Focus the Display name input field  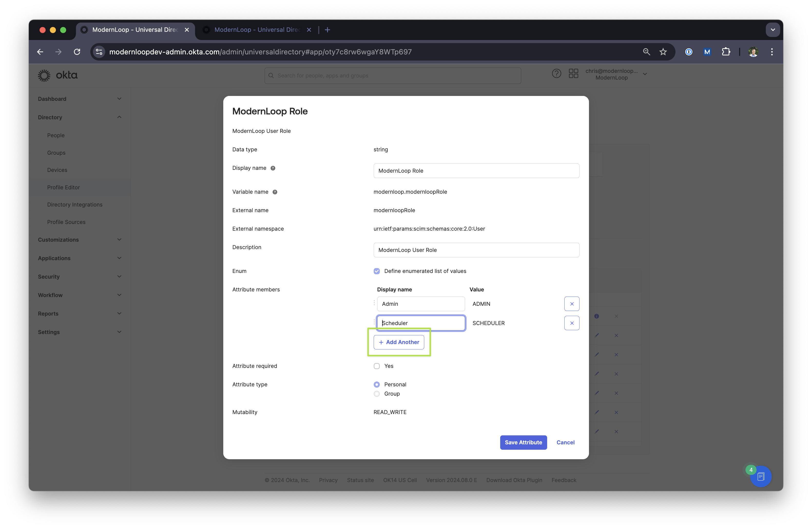pos(476,171)
